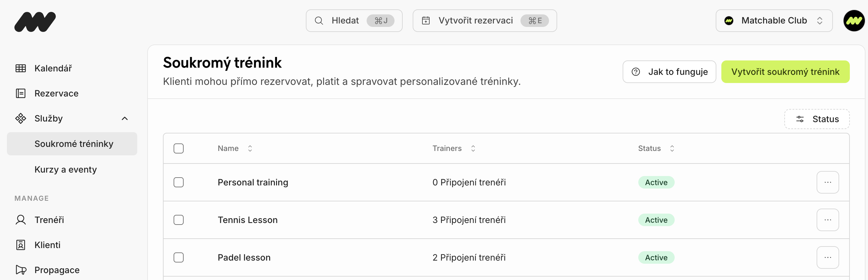Screen dimensions: 868x280
Task: Select all rows with header checkbox
Action: click(179, 148)
